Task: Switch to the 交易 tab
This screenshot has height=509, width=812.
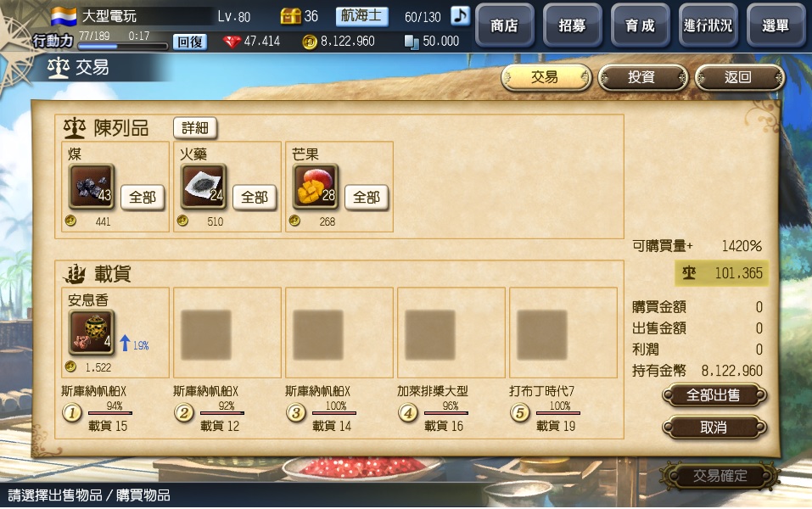Action: [x=546, y=78]
